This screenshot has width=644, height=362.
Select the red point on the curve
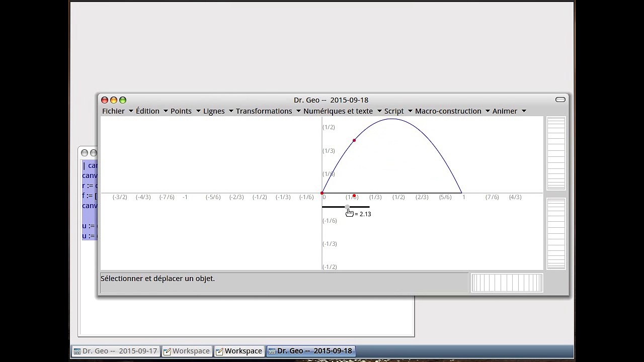[354, 140]
